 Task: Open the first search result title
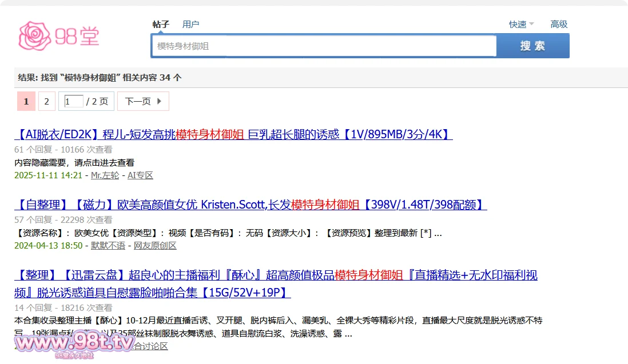coord(233,135)
